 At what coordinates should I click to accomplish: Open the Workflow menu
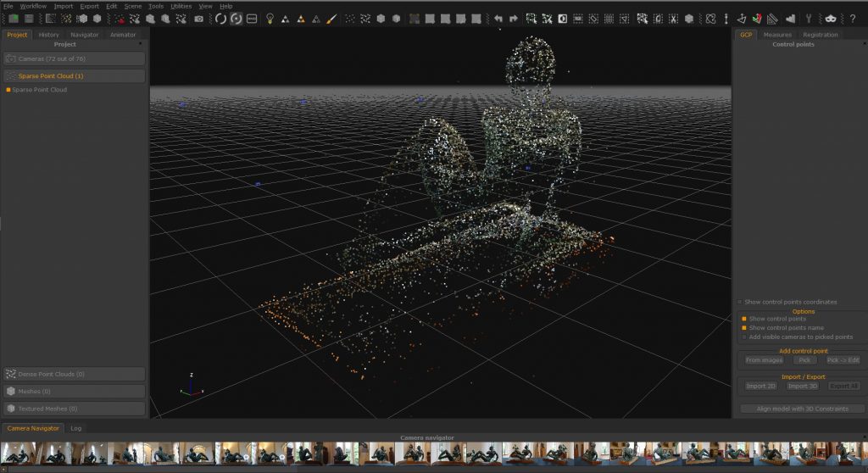(33, 6)
